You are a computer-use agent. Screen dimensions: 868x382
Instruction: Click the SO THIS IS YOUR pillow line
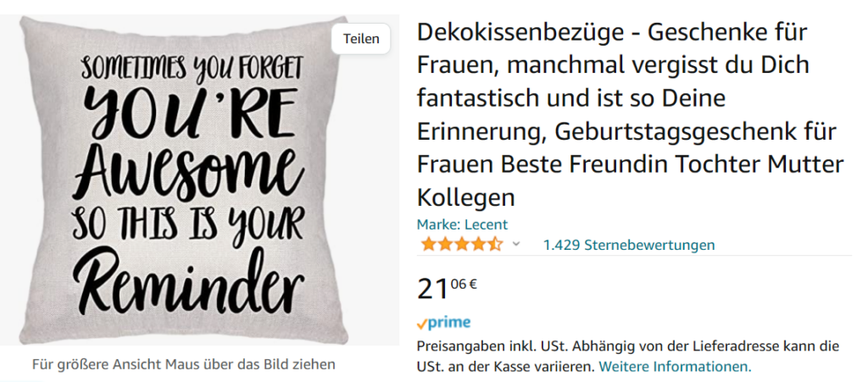[189, 224]
